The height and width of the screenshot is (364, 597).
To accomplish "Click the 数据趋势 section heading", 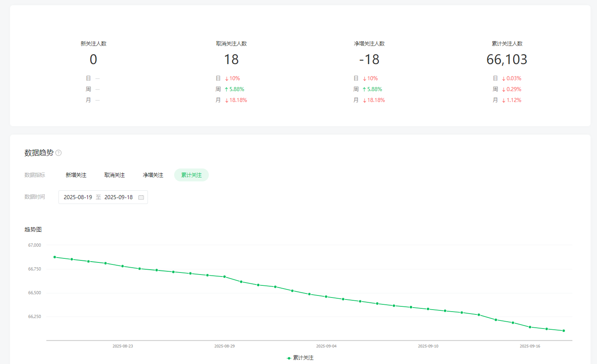I will (39, 153).
